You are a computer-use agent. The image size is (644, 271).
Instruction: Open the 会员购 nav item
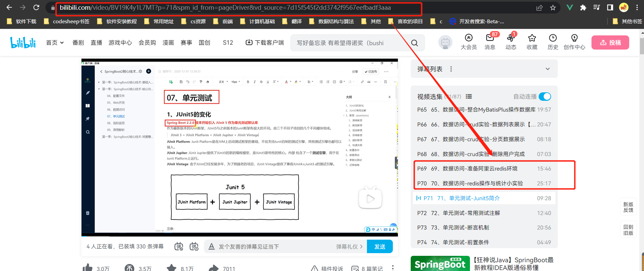[x=147, y=43]
